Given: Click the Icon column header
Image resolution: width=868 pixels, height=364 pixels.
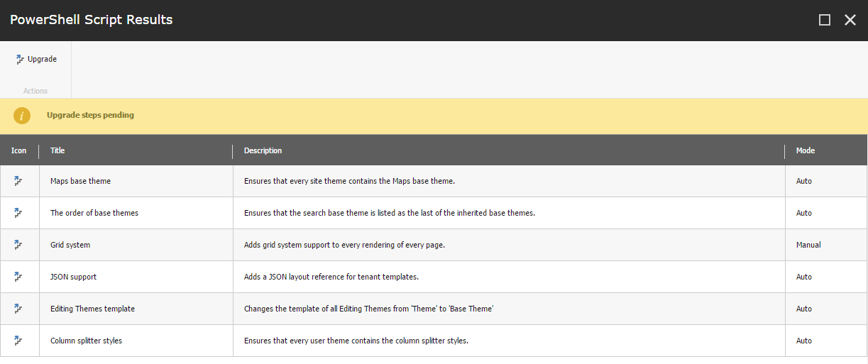Looking at the screenshot, I should pyautogui.click(x=18, y=150).
